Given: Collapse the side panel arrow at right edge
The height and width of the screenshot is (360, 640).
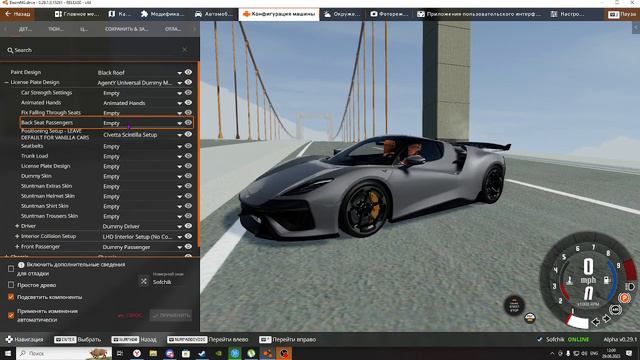Looking at the screenshot, I should [636, 27].
